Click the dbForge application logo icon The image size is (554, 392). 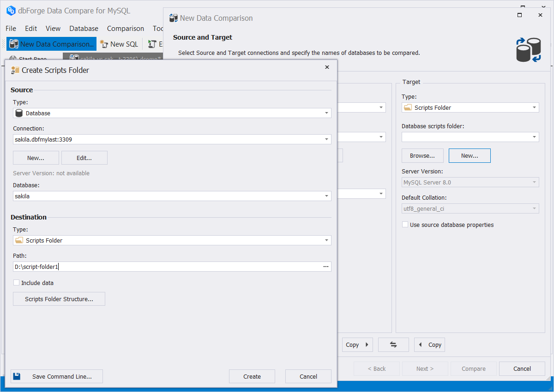click(x=11, y=11)
